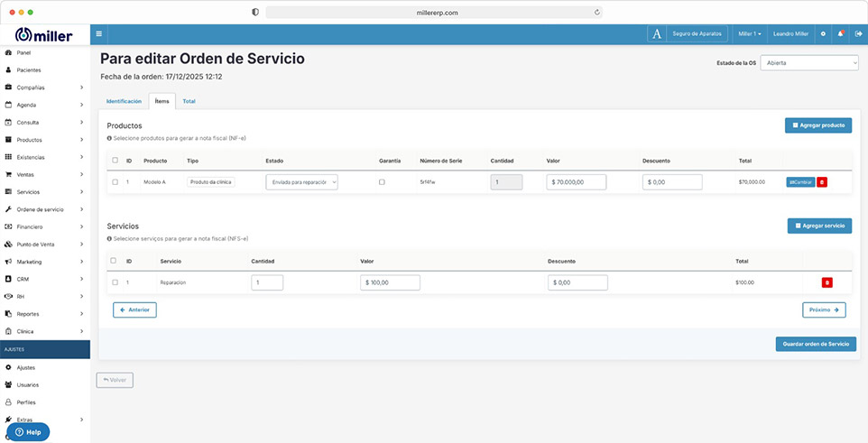Click the Volver button
Viewport: 868px width, 443px height.
(x=115, y=380)
